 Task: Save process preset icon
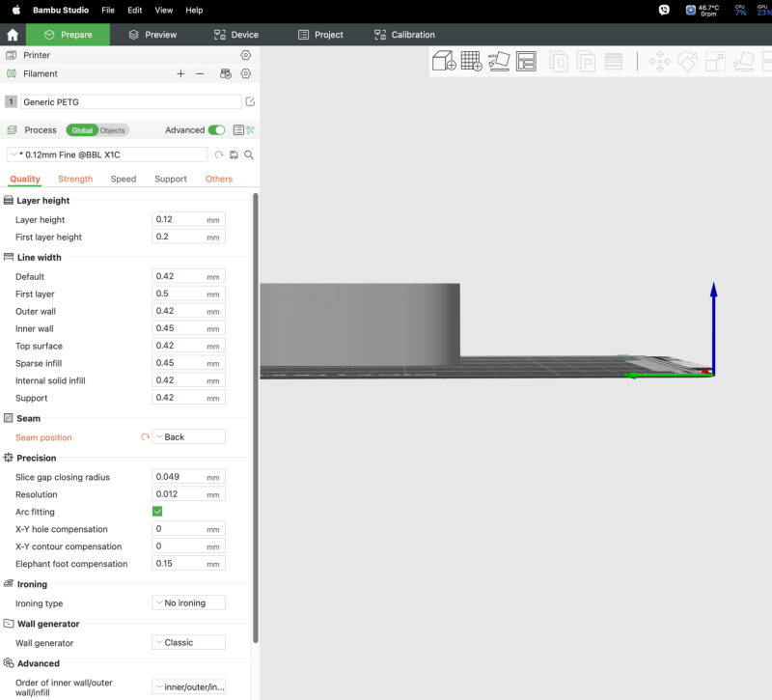234,154
